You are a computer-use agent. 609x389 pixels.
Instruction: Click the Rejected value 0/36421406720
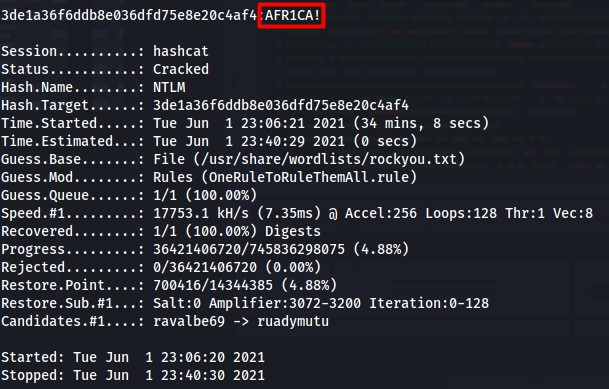[x=205, y=267]
